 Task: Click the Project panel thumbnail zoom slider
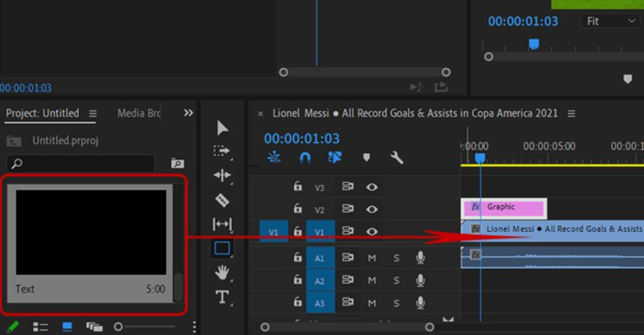119,327
